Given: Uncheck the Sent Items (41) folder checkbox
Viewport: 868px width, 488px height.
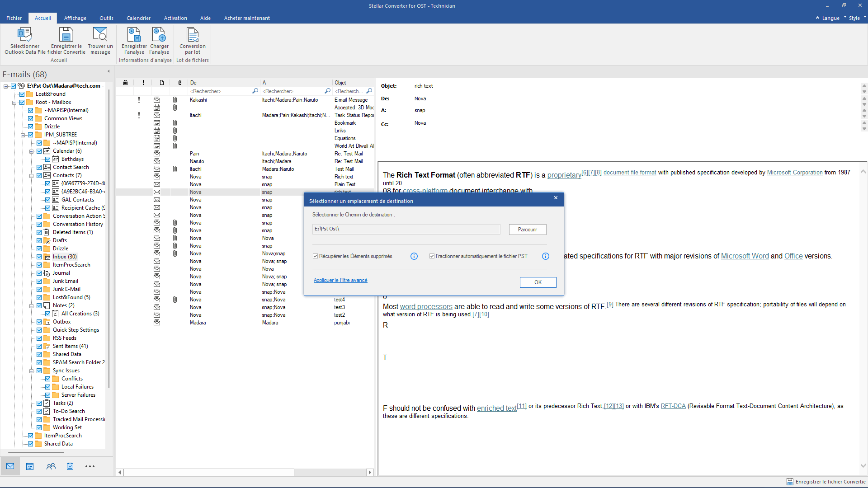Looking at the screenshot, I should [x=39, y=346].
